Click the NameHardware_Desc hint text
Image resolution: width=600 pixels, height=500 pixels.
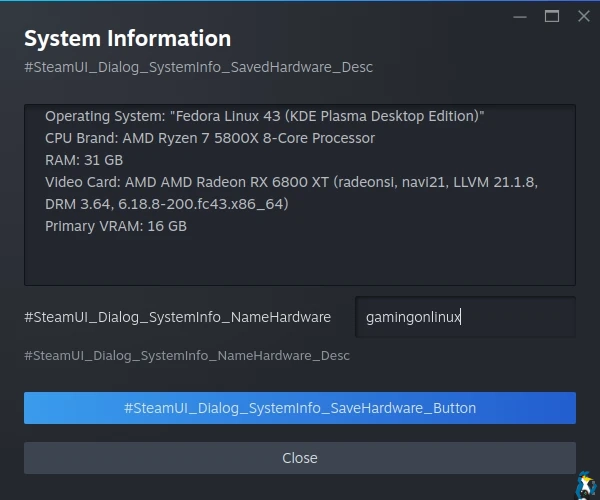(x=187, y=355)
